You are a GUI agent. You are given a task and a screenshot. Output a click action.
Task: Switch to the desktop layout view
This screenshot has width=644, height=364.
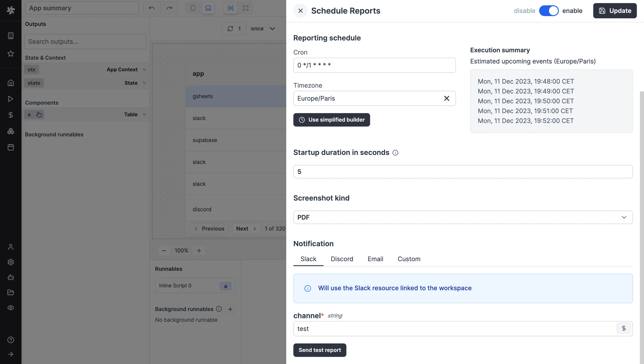click(208, 8)
